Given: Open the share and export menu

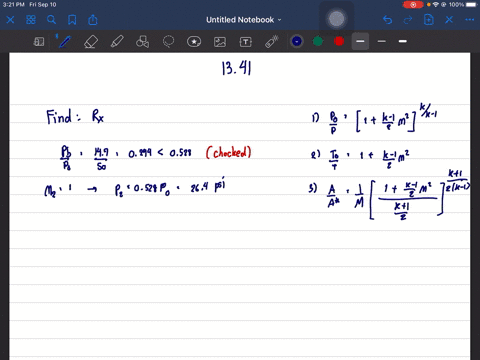Looking at the screenshot, I should tap(93, 20).
